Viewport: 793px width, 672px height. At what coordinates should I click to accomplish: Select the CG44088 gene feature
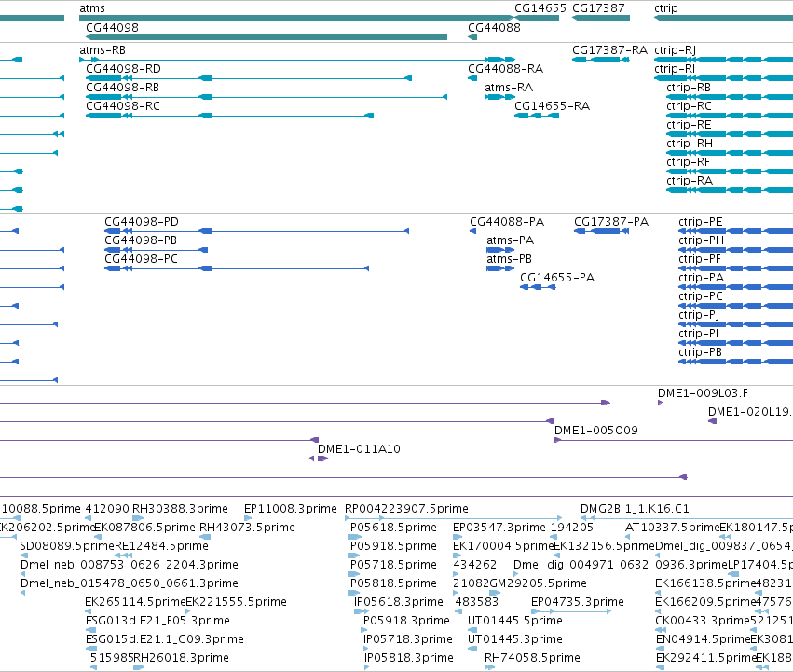click(x=472, y=37)
